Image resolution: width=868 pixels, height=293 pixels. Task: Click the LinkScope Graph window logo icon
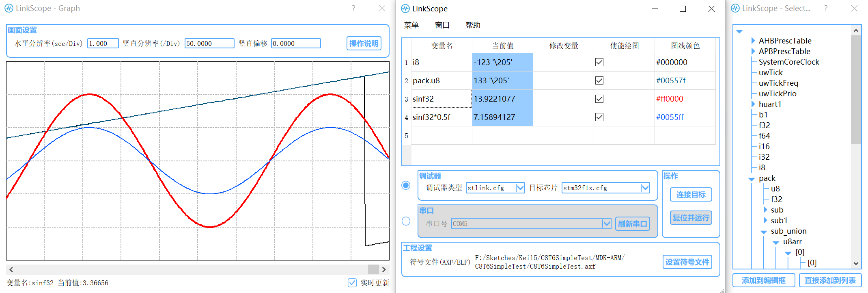pos(9,8)
